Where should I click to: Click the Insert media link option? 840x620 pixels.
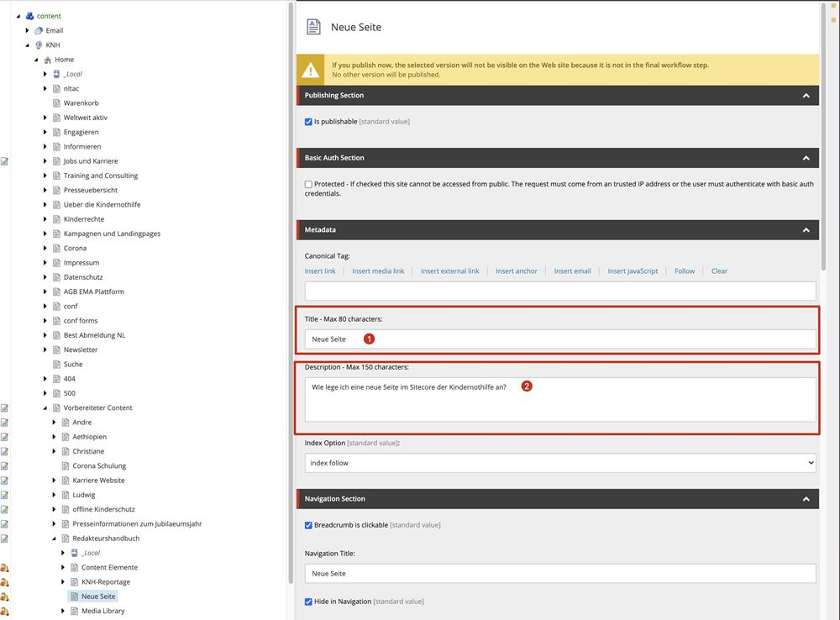378,271
